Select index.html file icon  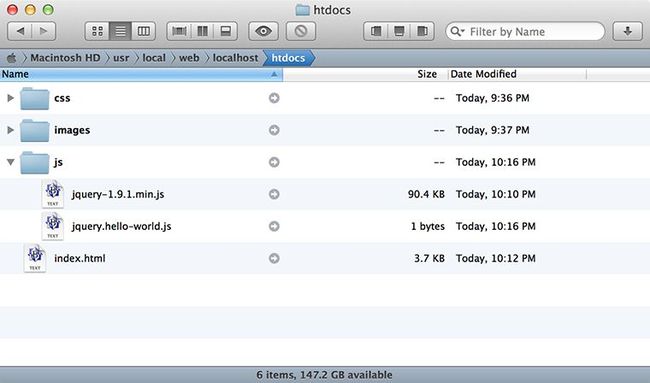pos(35,258)
